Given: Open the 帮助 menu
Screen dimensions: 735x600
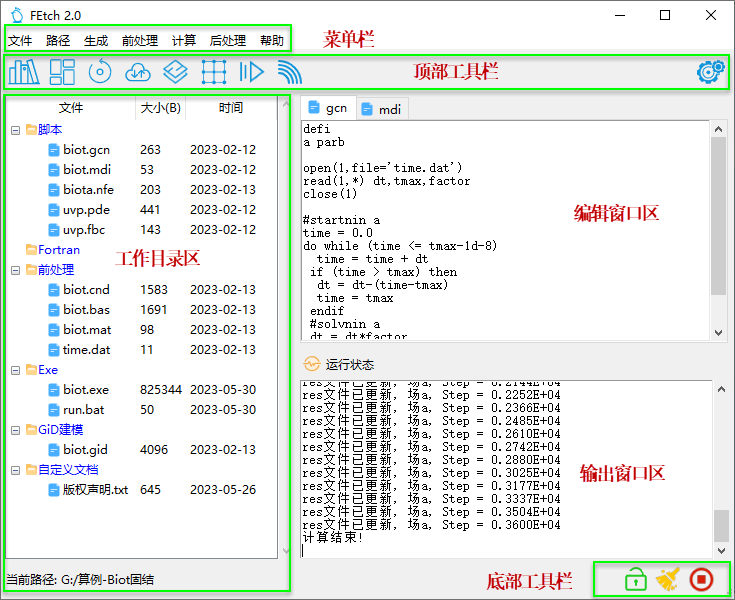Looking at the screenshot, I should pyautogui.click(x=272, y=41).
